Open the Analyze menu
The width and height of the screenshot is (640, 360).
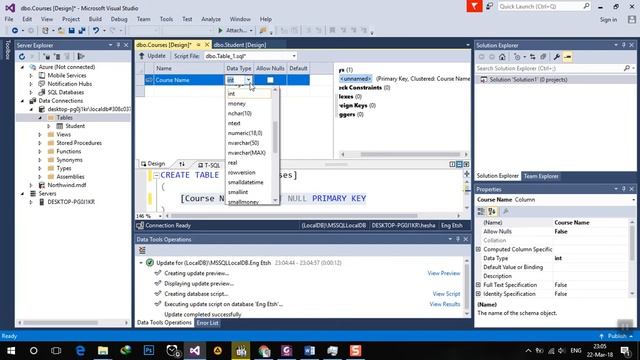click(x=211, y=19)
